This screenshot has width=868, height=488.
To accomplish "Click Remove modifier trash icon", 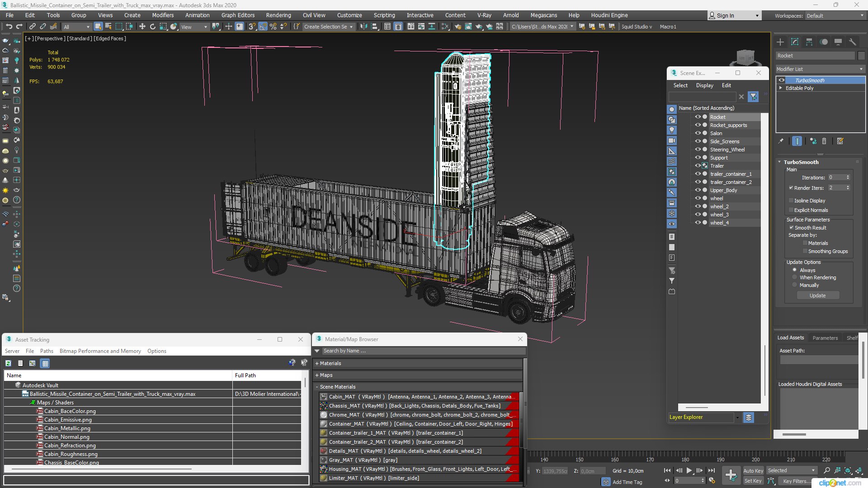I will point(824,141).
